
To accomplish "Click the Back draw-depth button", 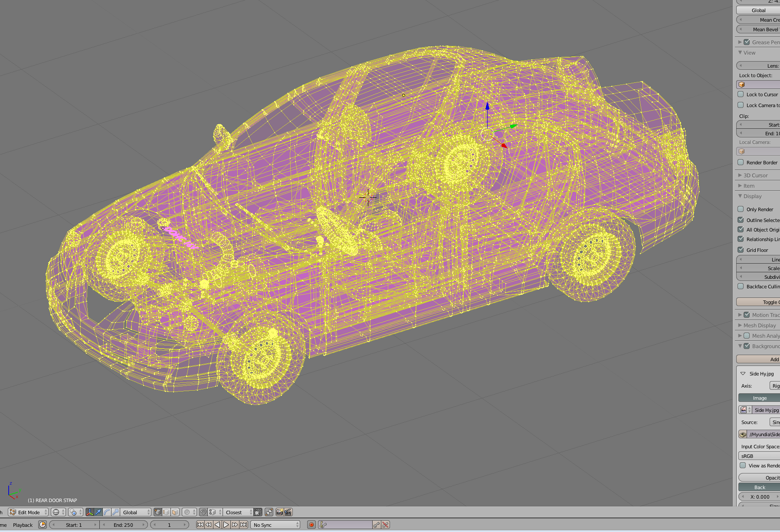I will (759, 487).
